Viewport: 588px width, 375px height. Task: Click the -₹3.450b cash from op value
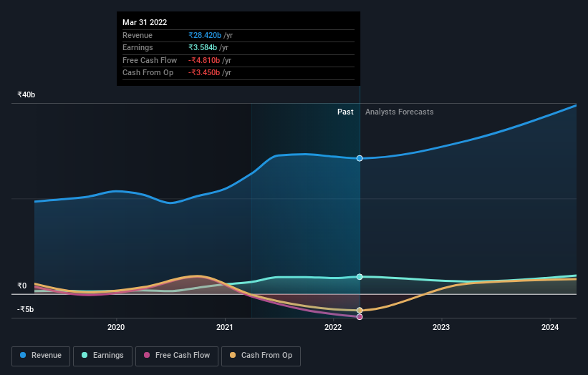pos(204,73)
